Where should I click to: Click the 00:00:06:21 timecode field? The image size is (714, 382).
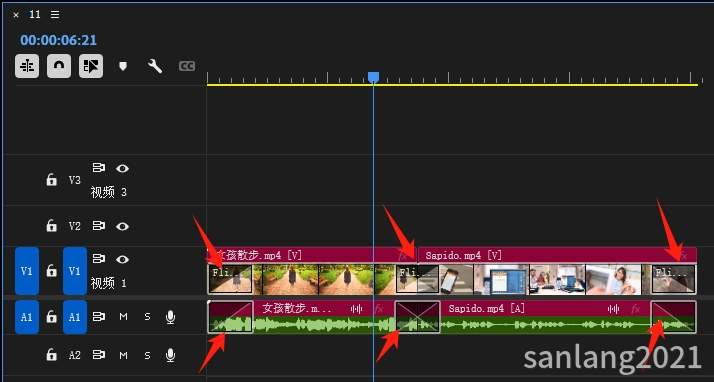point(58,40)
